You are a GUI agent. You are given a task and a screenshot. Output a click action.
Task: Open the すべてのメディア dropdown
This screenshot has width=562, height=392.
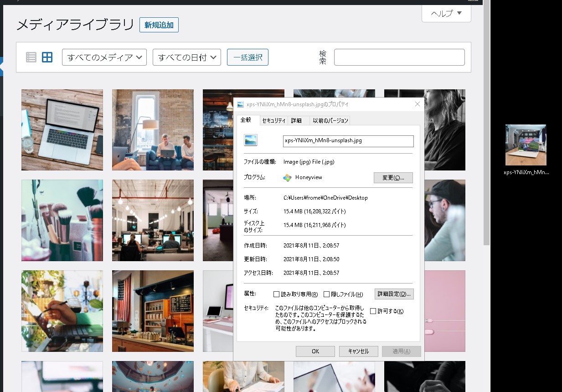point(104,57)
